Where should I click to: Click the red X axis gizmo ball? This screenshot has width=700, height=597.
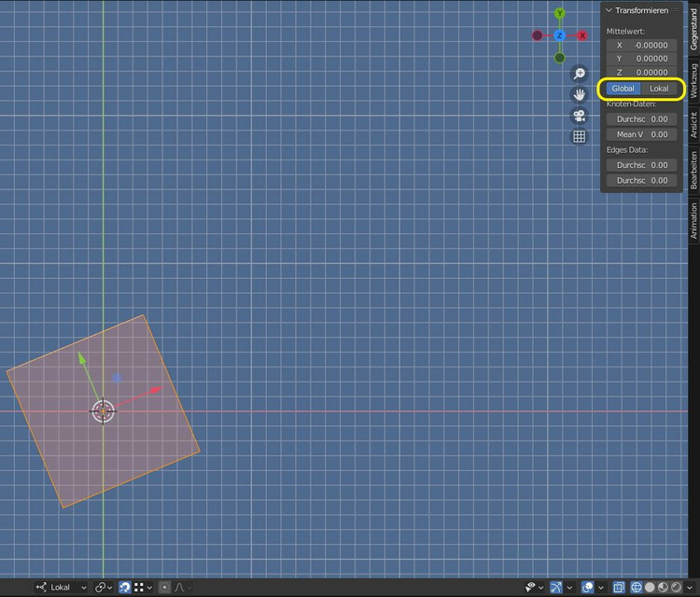(x=582, y=35)
